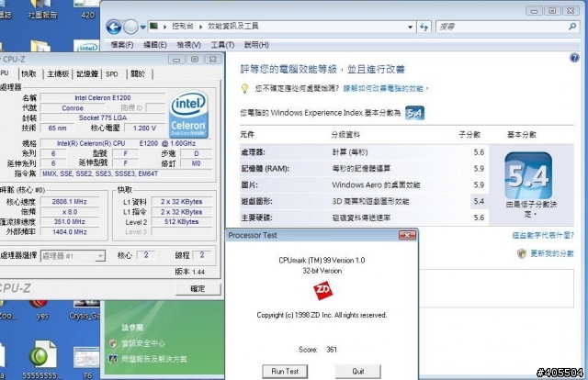Click the large 5.4 score graphic

pyautogui.click(x=528, y=175)
